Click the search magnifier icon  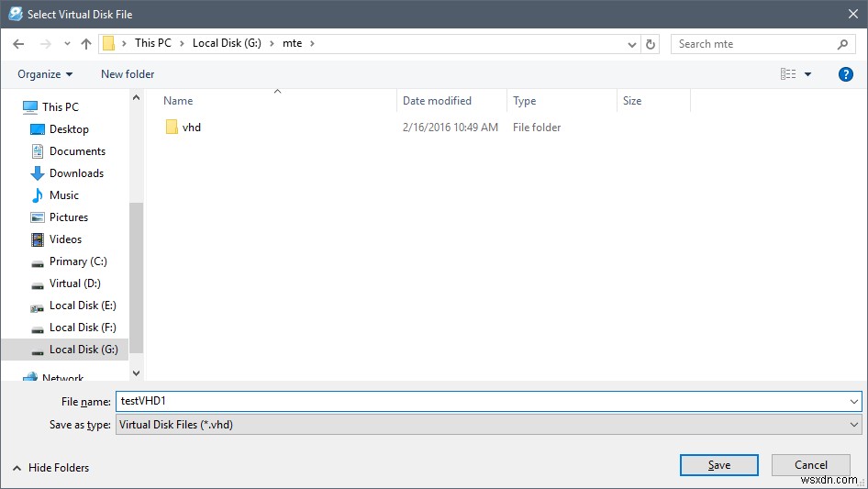tap(842, 44)
